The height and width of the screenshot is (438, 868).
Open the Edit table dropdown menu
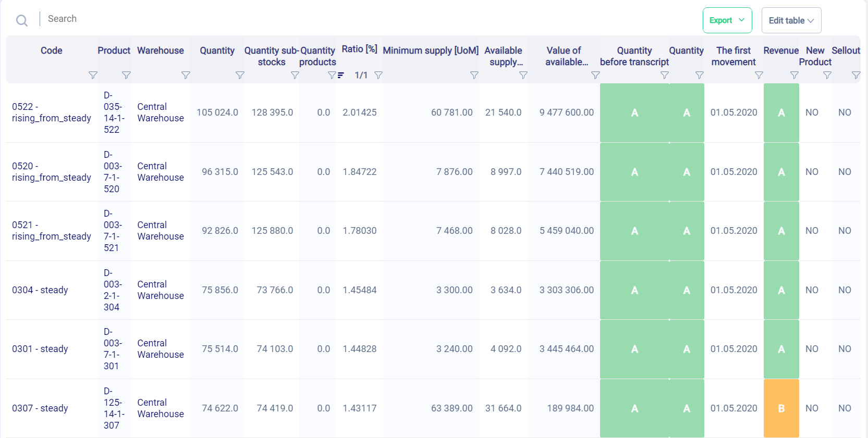(x=791, y=20)
